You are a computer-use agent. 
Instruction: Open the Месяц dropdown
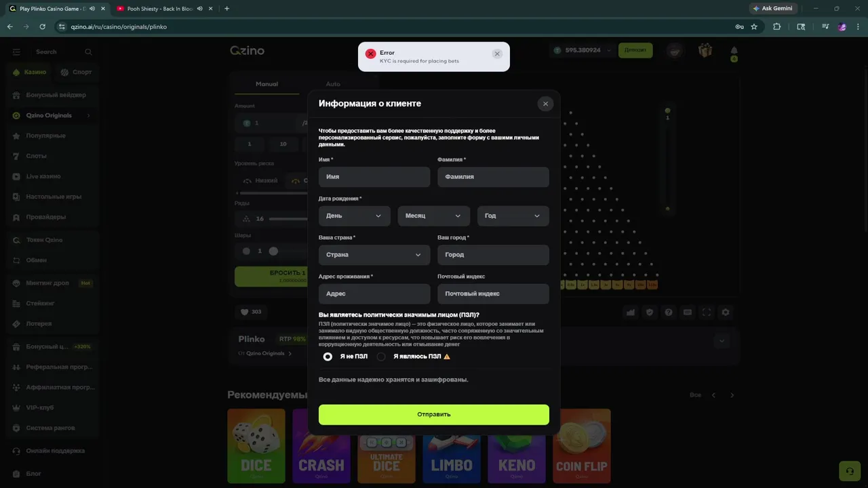tap(433, 216)
